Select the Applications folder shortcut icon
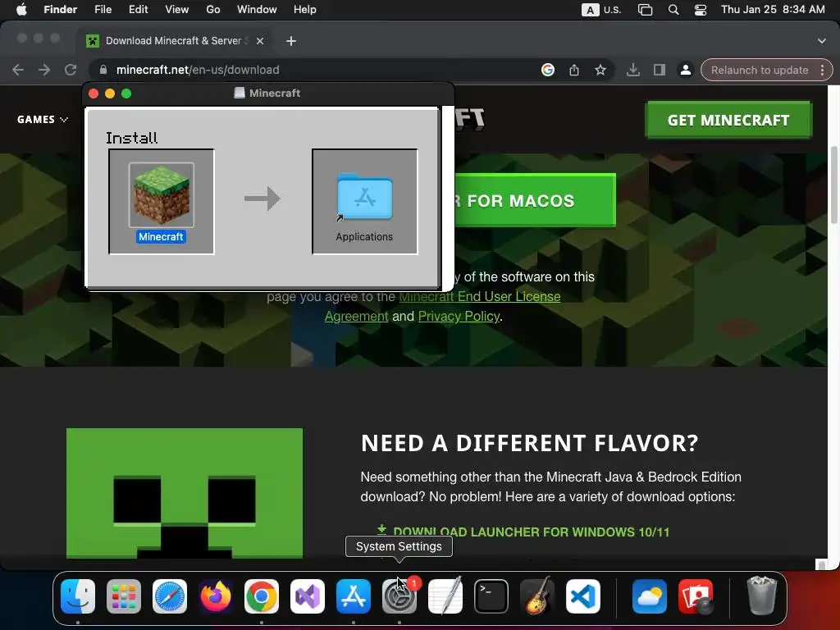The height and width of the screenshot is (630, 840). point(364,197)
